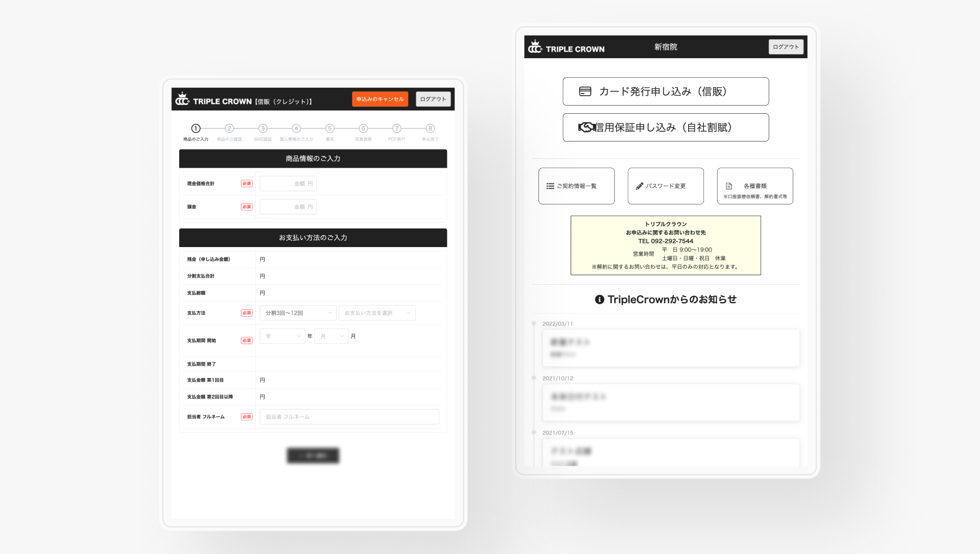The width and height of the screenshot is (980, 554).
Task: Expand the お支払い方法を選択 dropdown
Action: pos(377,313)
